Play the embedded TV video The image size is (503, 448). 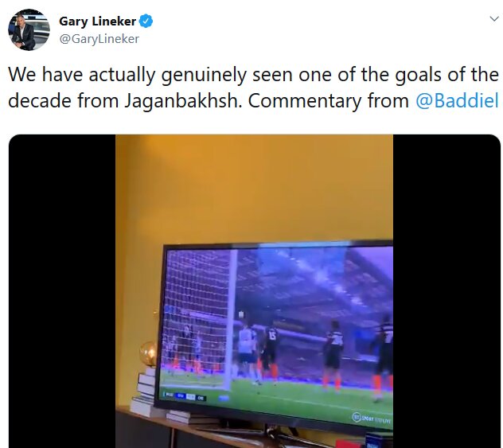254,291
